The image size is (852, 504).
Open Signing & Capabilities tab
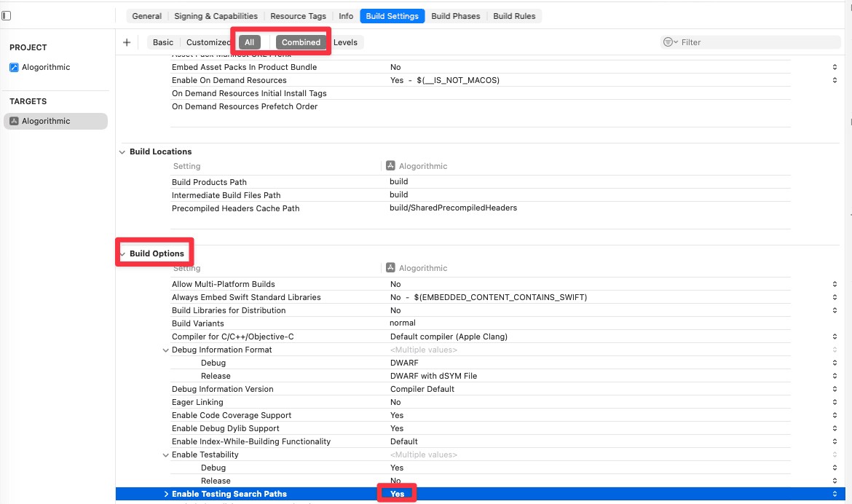pyautogui.click(x=216, y=16)
